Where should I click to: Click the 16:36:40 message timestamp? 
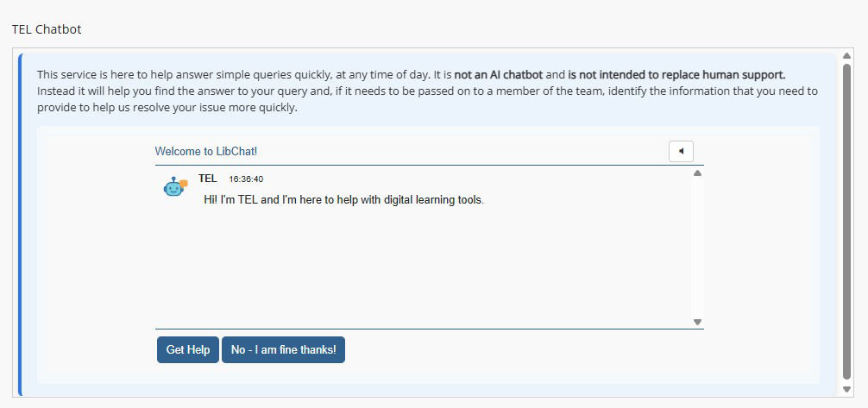click(x=246, y=179)
